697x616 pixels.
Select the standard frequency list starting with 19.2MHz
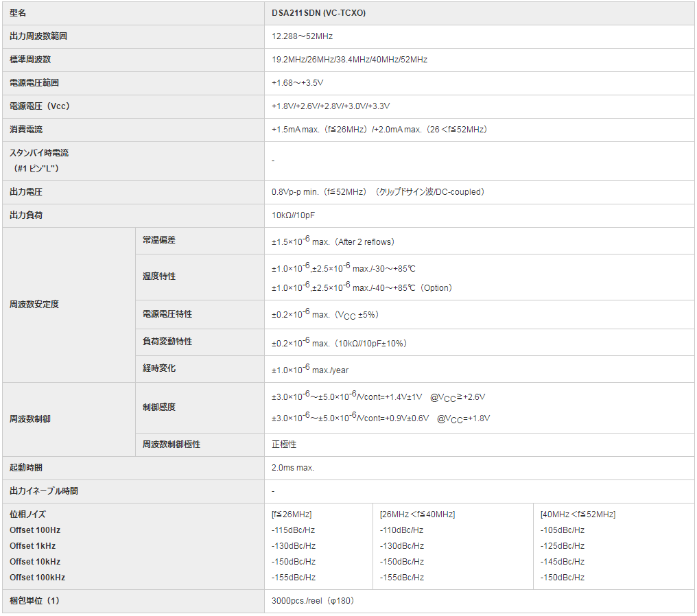pos(349,60)
